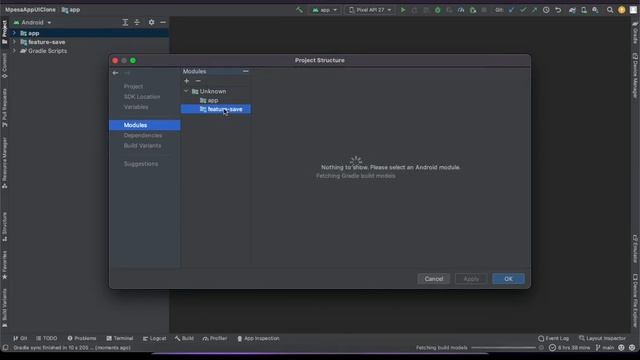Expand Gradle Scripts in project tree
The height and width of the screenshot is (360, 640).
(14, 51)
